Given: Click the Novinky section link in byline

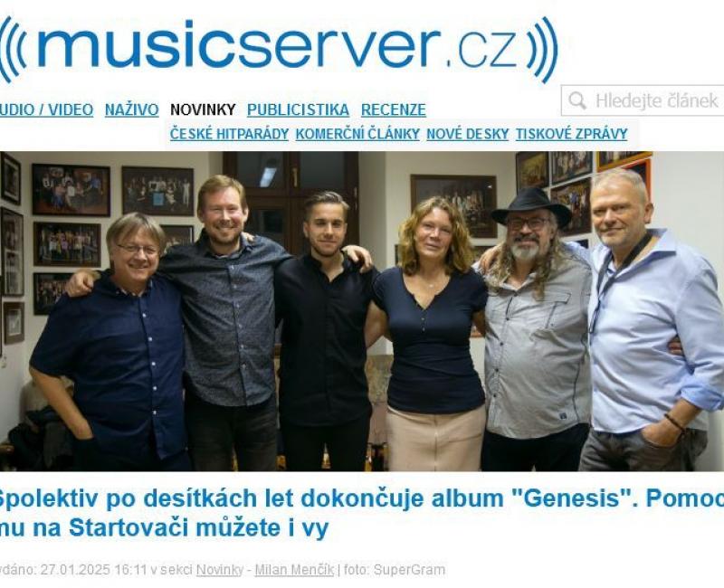Looking at the screenshot, I should tap(220, 570).
